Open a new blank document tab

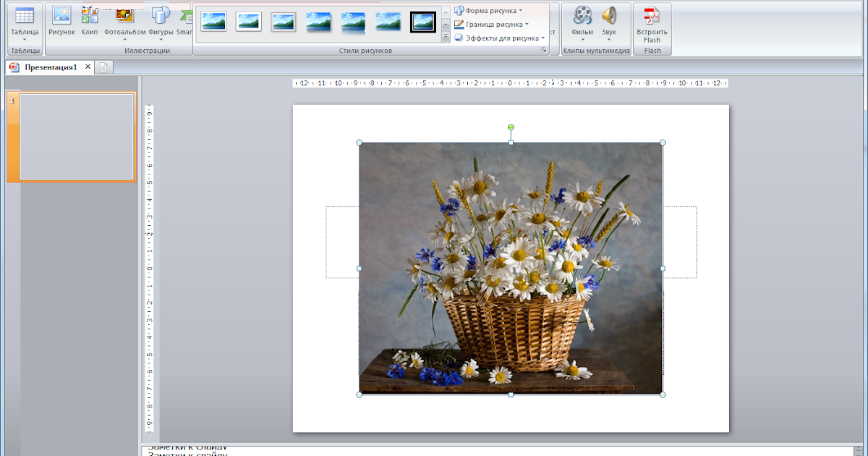pyautogui.click(x=103, y=67)
